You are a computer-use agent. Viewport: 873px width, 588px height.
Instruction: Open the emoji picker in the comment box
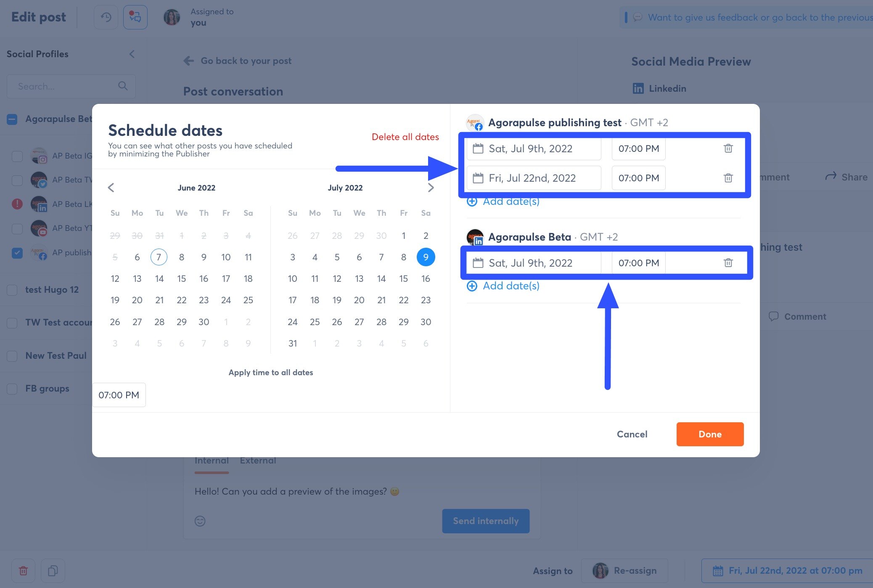click(200, 521)
